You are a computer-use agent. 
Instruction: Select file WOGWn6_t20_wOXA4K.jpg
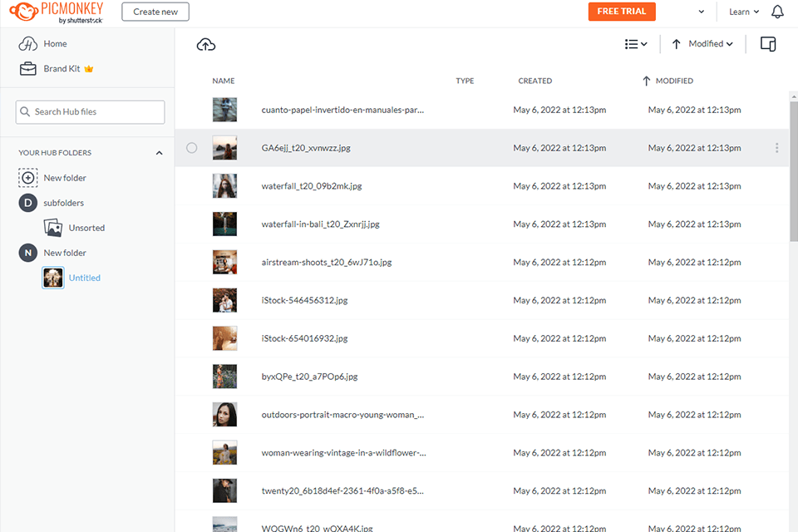[317, 528]
